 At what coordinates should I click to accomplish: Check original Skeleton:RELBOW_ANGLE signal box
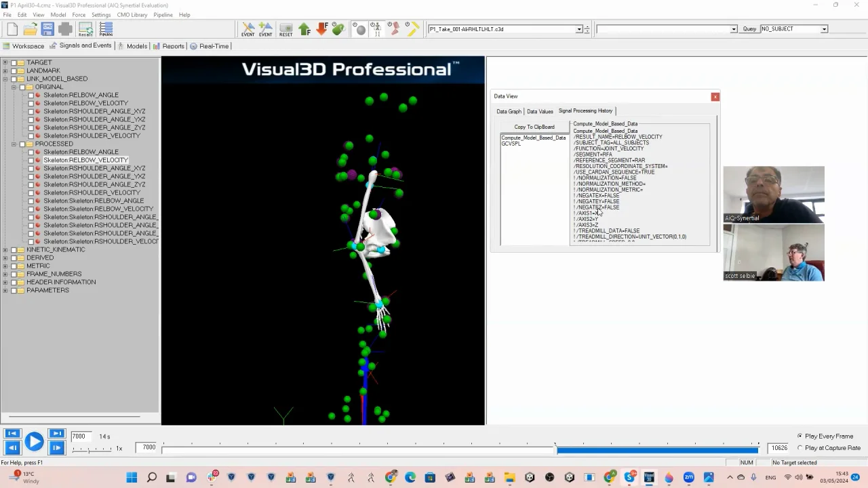pyautogui.click(x=31, y=95)
